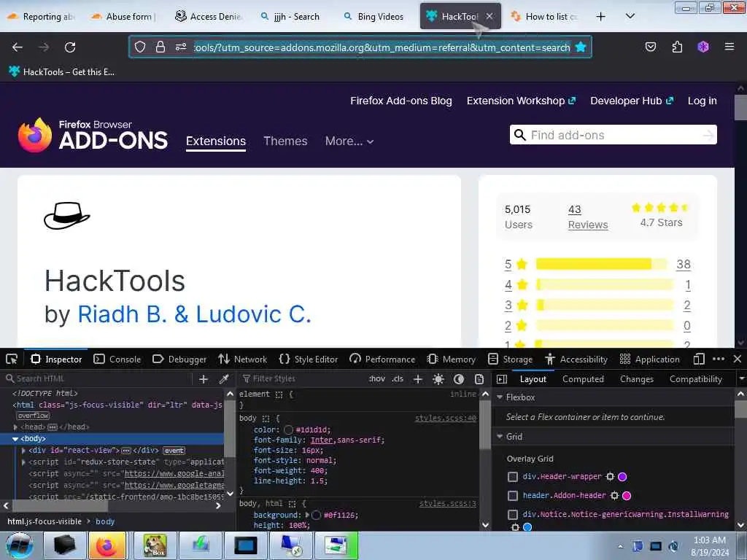This screenshot has height=560, width=747.
Task: Pick the eyedropper tool in Inspector
Action: 223,379
